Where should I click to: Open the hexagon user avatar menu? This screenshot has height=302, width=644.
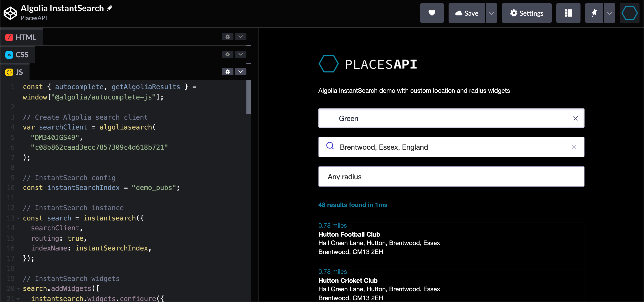click(x=629, y=13)
